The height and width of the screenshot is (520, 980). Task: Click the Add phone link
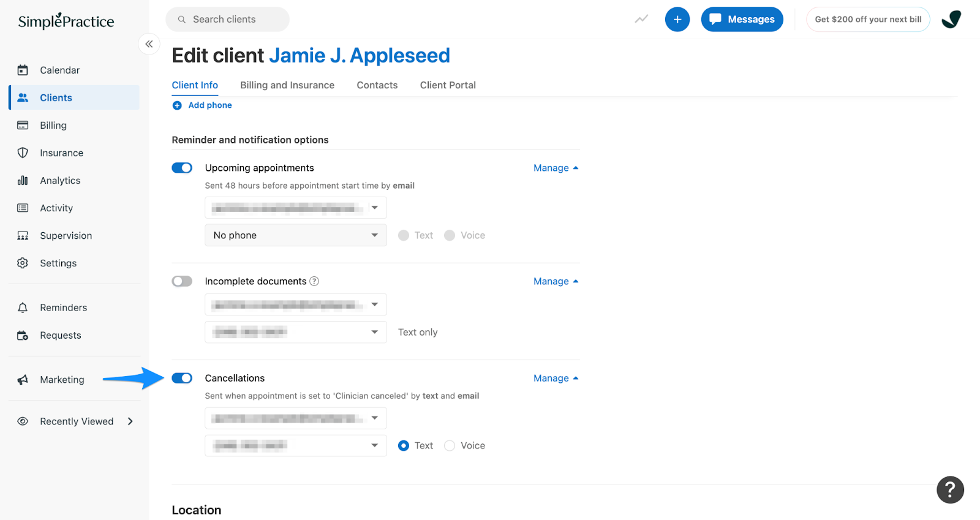coord(210,105)
